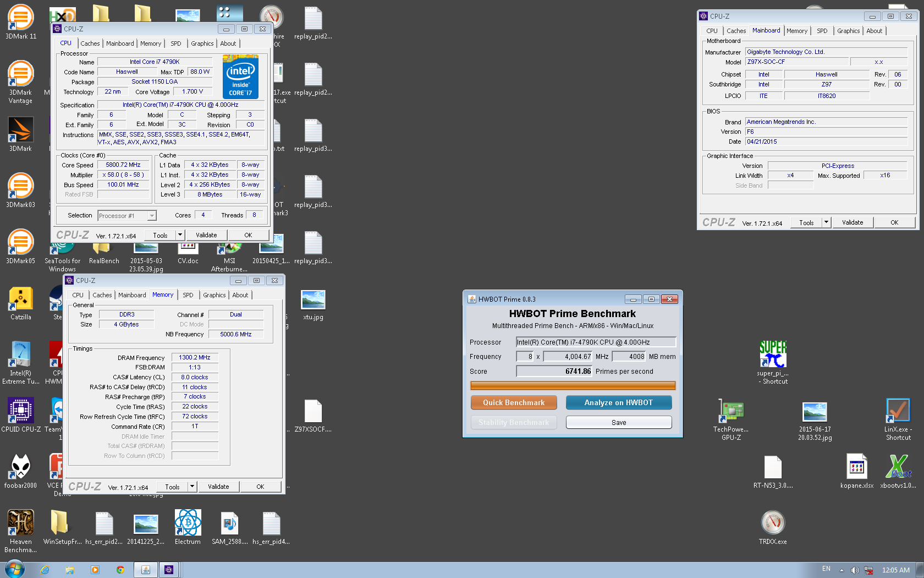This screenshot has height=578, width=924.
Task: Click Analyze on HWBOT button
Action: (x=619, y=402)
